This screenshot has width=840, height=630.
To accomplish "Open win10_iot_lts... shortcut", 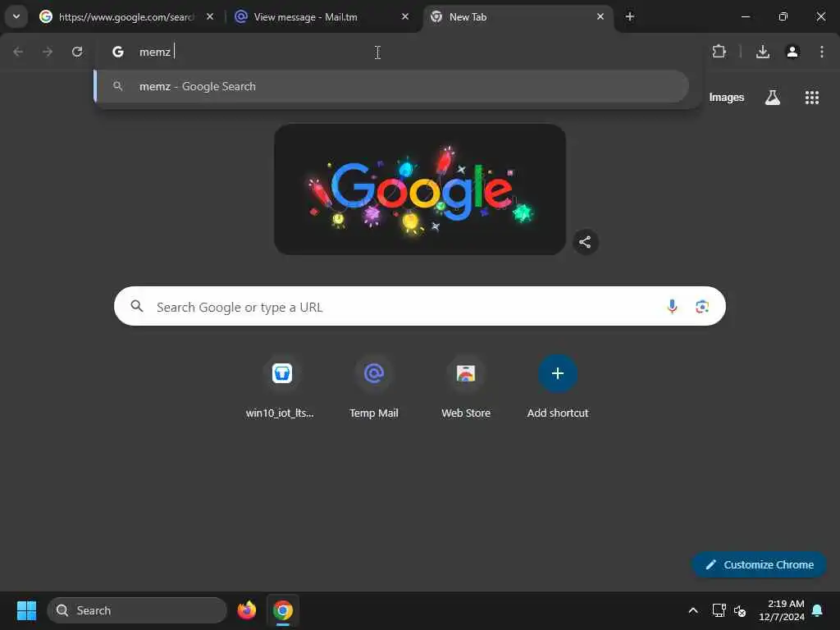I will (282, 388).
